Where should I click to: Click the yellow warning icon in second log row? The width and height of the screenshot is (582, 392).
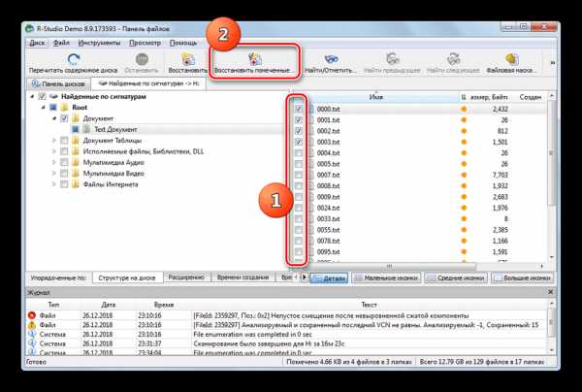pos(32,325)
